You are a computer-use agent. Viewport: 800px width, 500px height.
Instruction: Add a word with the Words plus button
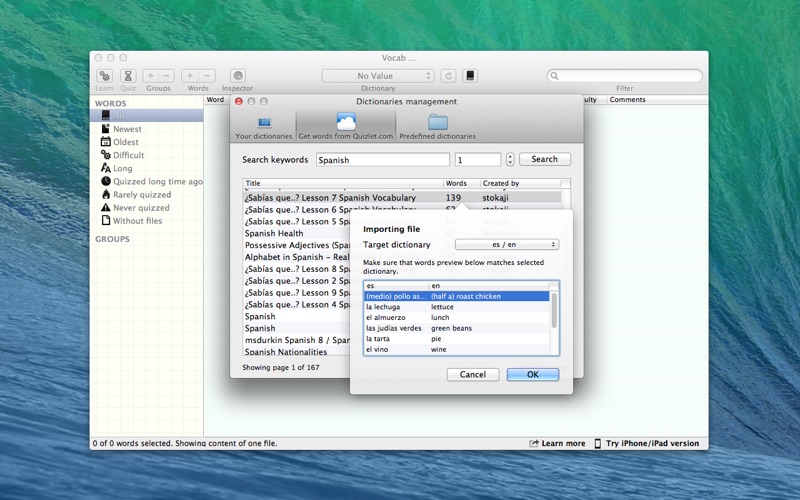pyautogui.click(x=190, y=76)
